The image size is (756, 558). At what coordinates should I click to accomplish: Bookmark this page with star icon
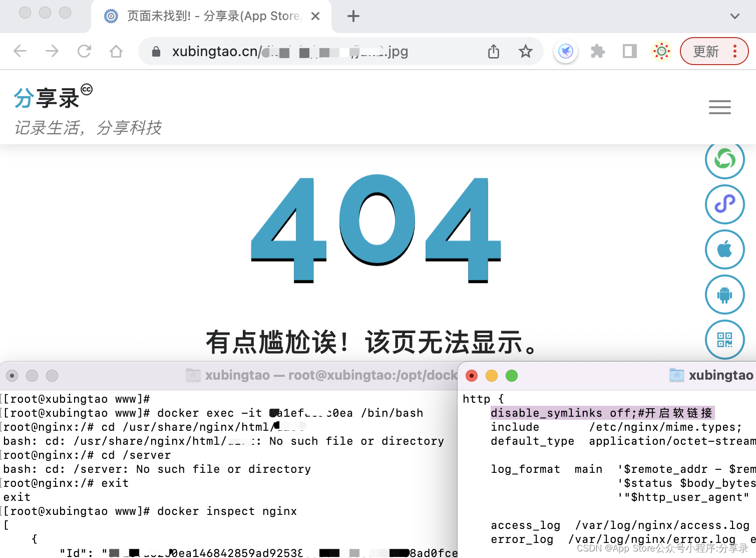[x=525, y=51]
